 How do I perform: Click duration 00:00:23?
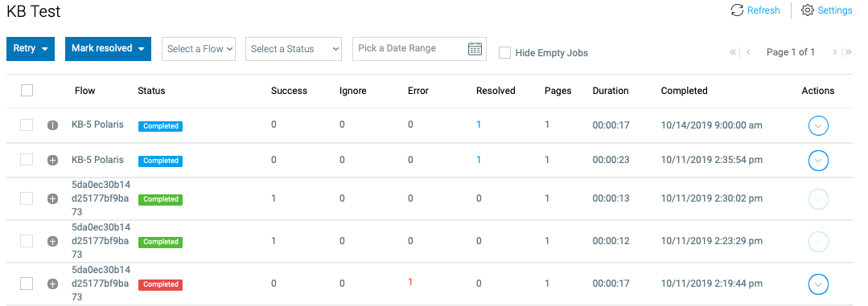pyautogui.click(x=611, y=160)
